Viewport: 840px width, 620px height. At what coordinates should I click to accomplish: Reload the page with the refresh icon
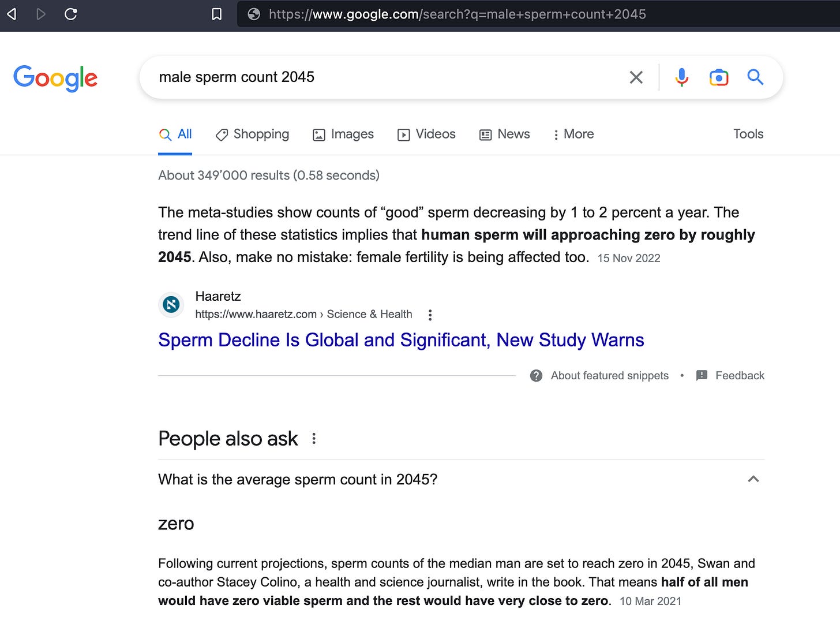coord(71,14)
